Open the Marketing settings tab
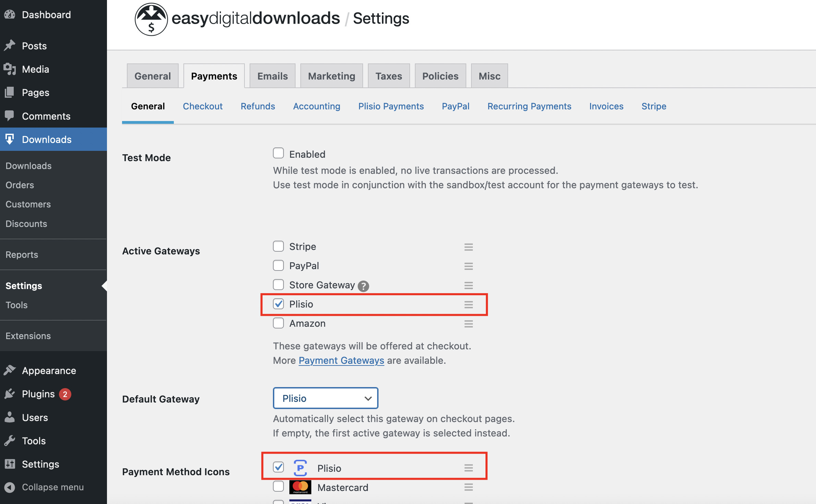Screen dimensions: 816x504 (332, 76)
